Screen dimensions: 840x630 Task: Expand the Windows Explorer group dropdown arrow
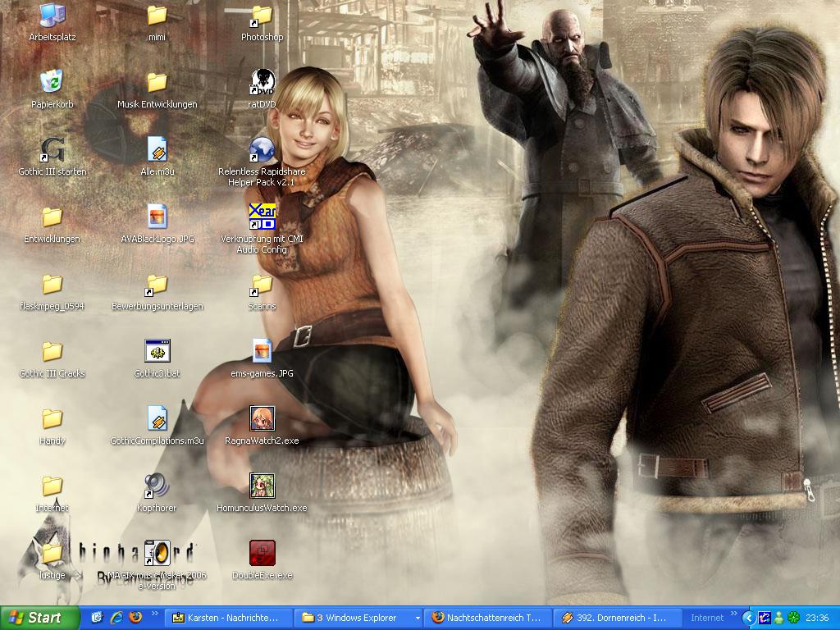[418, 618]
